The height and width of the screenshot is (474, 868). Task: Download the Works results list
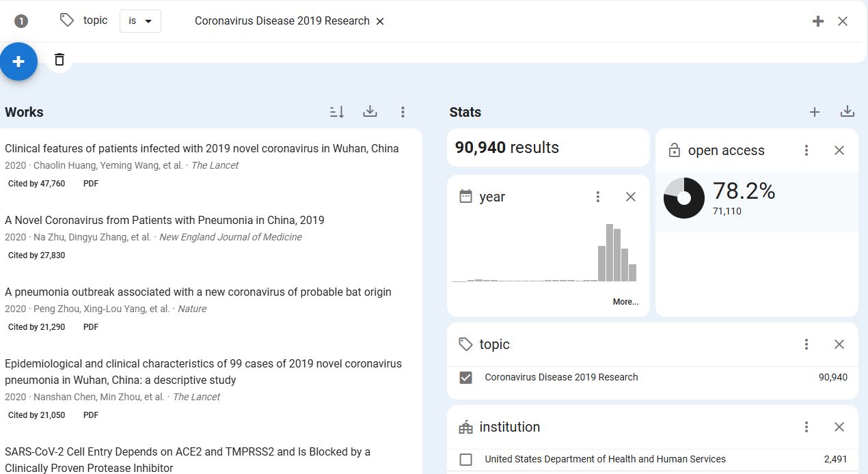click(370, 111)
